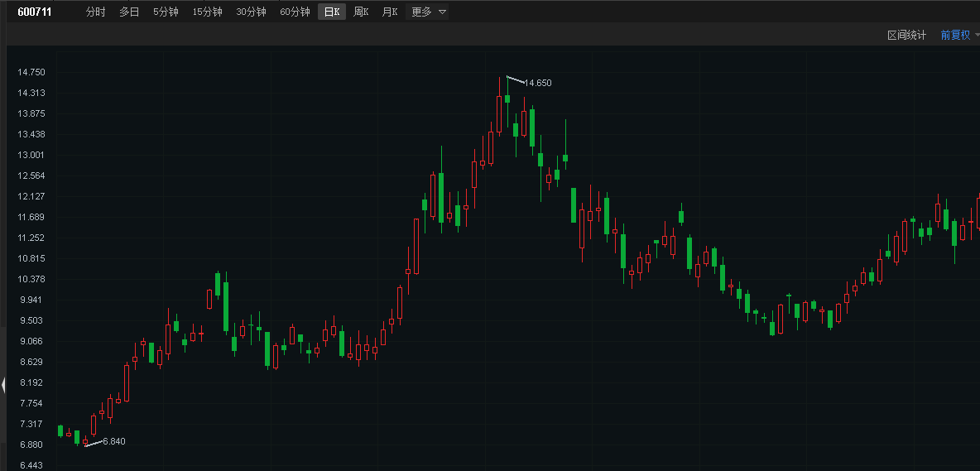
Task: Expand the left panel collapse arrow
Action: coord(2,384)
